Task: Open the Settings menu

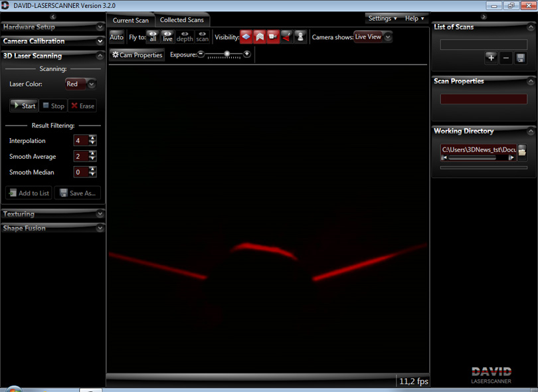Action: click(x=383, y=19)
